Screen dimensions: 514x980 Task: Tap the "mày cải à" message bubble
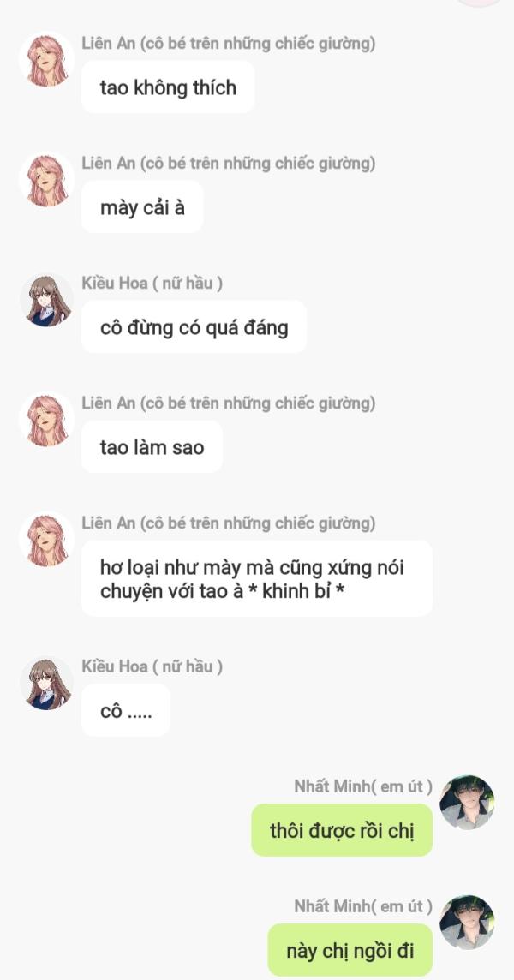click(x=142, y=207)
